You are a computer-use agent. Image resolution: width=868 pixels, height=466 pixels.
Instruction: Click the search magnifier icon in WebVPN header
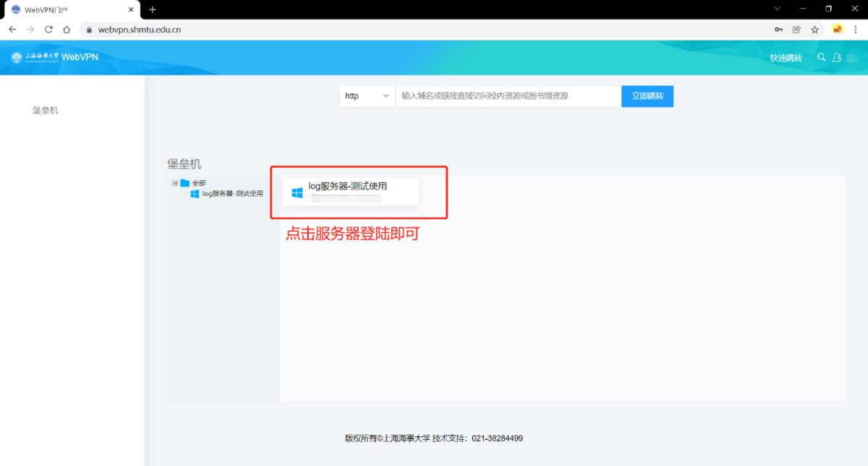[x=821, y=57]
